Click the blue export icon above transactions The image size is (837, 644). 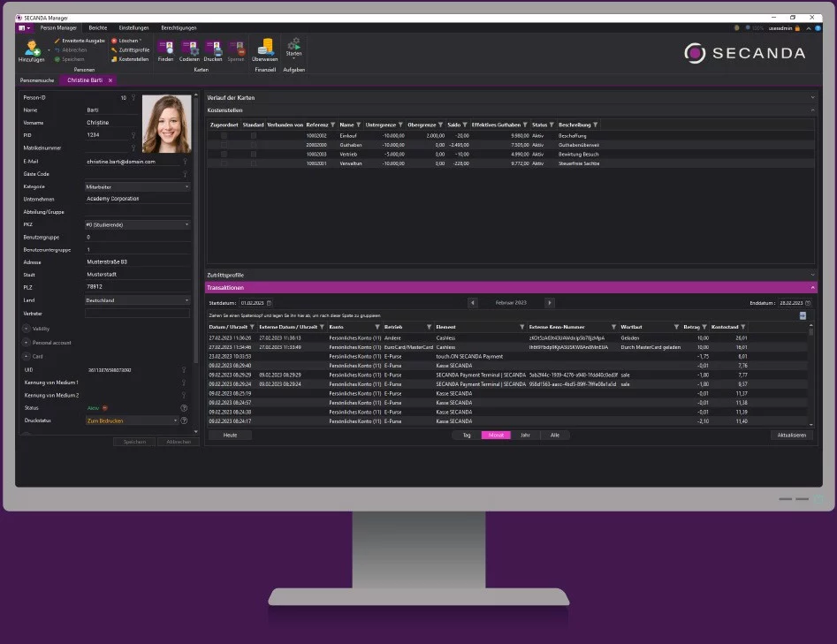tap(803, 315)
